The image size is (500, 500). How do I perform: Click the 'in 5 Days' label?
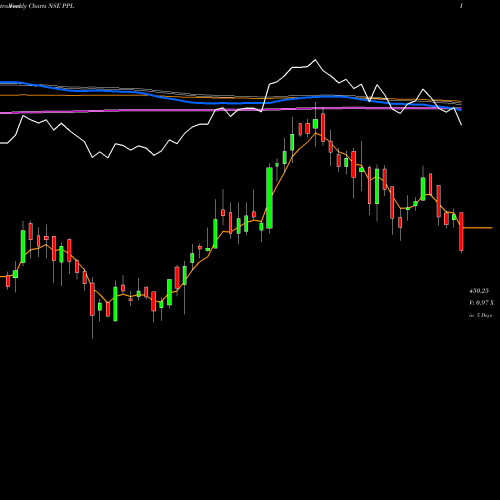tap(480, 315)
